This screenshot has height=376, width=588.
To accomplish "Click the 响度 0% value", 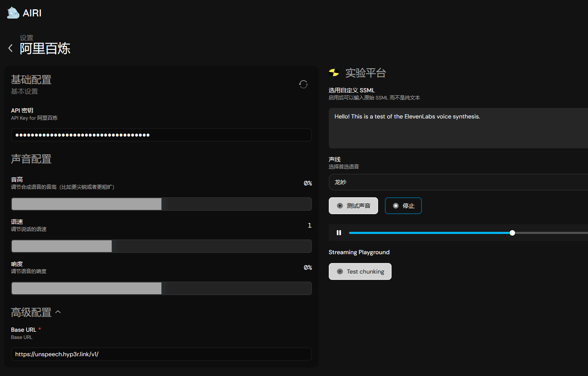I will tap(308, 268).
